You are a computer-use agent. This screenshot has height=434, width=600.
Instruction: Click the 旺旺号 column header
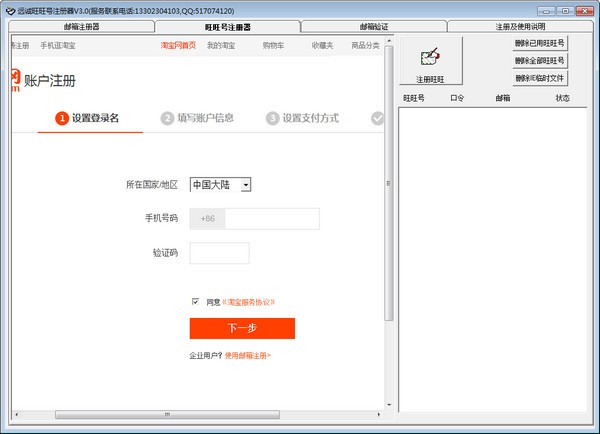414,98
